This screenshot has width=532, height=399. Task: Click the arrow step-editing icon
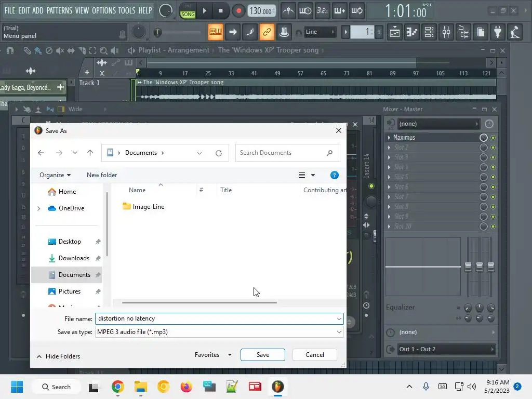click(x=233, y=32)
